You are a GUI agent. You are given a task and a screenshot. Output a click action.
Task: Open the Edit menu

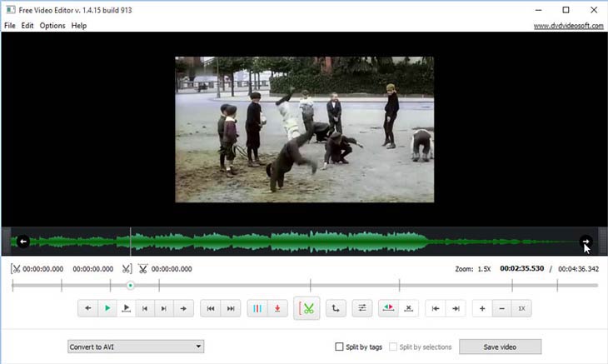pyautogui.click(x=27, y=26)
